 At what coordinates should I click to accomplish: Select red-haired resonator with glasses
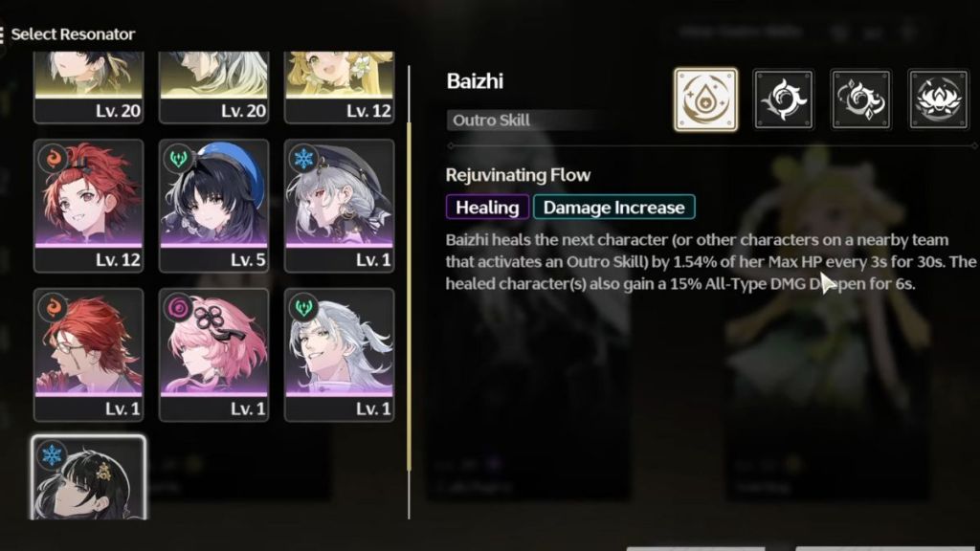point(89,355)
